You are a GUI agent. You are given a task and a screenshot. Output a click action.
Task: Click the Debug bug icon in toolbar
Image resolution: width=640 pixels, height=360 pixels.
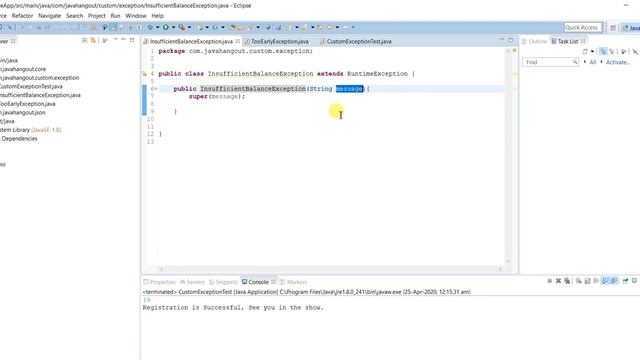[150, 27]
